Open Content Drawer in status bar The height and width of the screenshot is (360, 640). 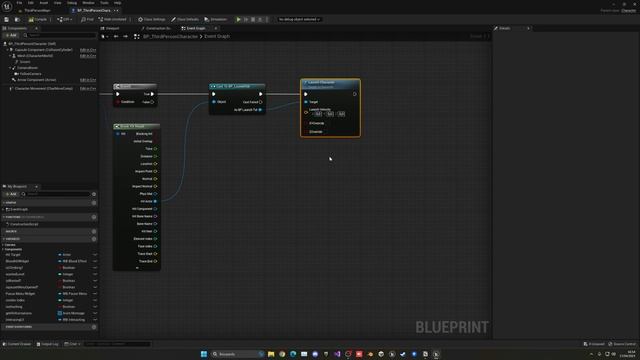pyautogui.click(x=17, y=344)
